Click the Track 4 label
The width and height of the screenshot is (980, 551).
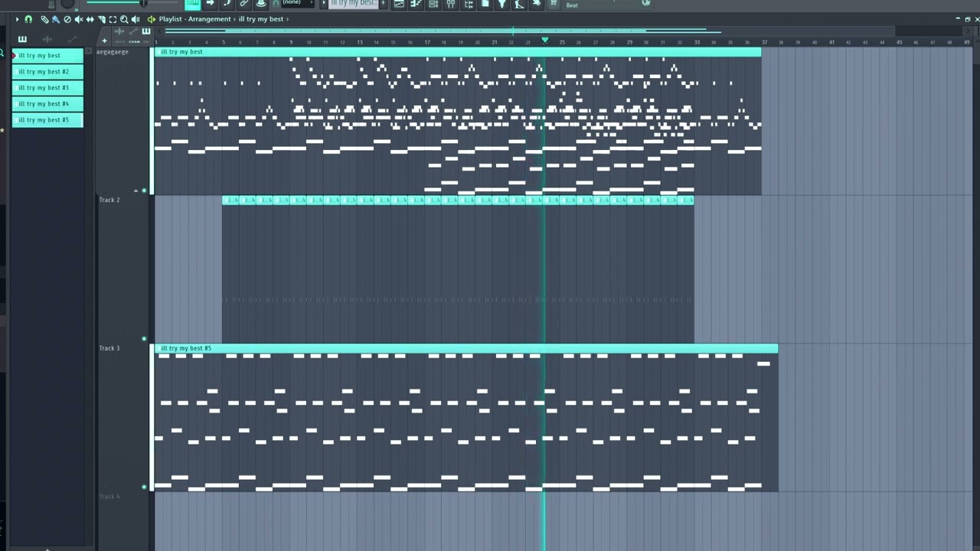109,497
